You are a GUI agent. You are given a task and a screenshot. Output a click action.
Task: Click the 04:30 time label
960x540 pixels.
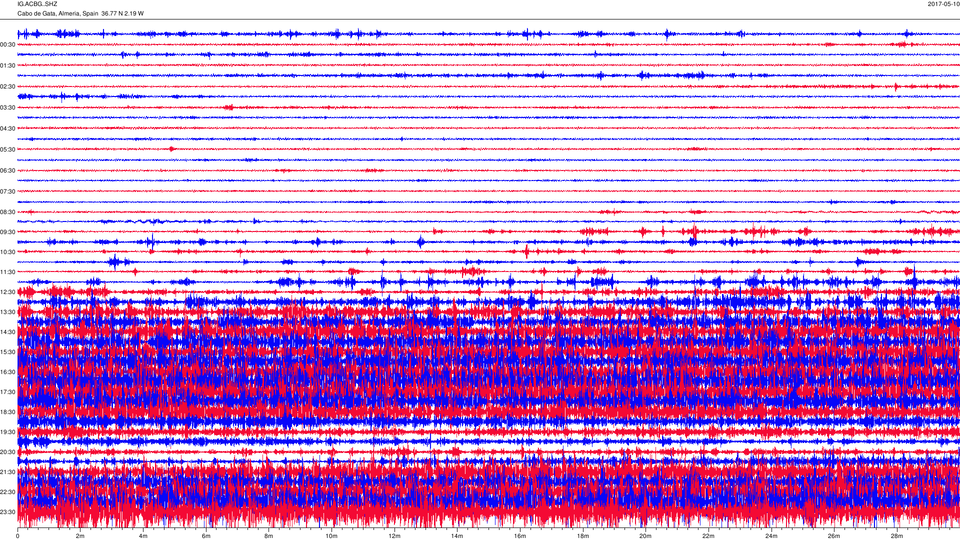8,129
